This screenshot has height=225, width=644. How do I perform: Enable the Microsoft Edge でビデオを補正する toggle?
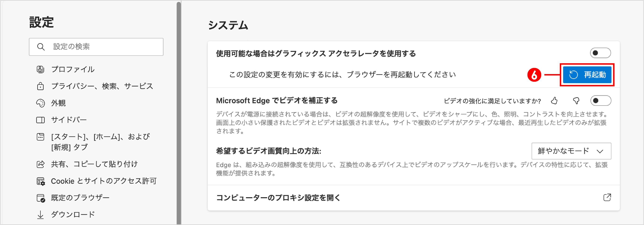[x=600, y=101]
